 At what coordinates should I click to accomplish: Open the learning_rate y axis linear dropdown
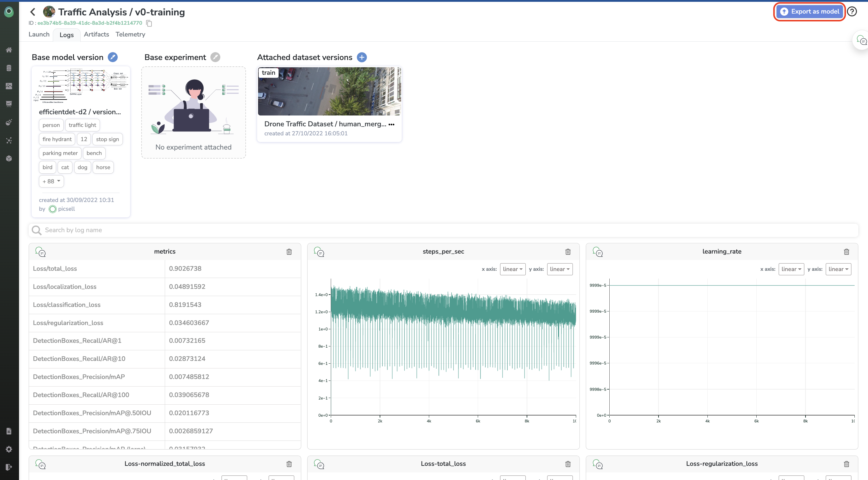coord(838,269)
